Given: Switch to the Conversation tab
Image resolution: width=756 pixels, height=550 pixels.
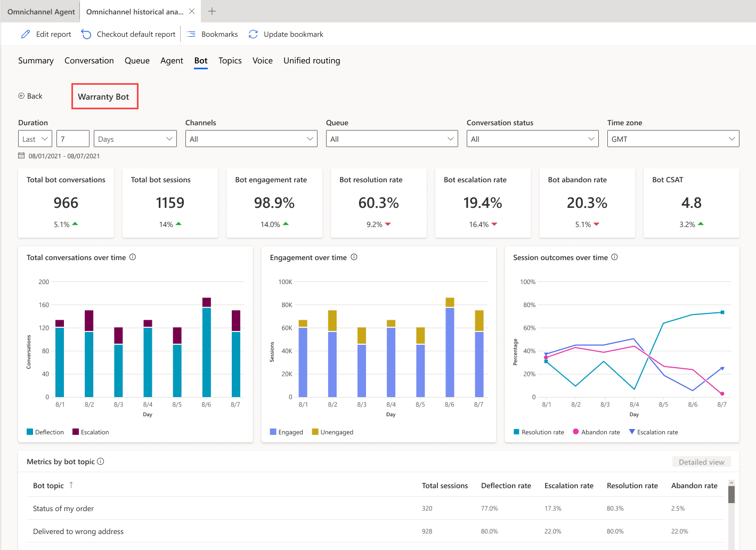Looking at the screenshot, I should (89, 61).
